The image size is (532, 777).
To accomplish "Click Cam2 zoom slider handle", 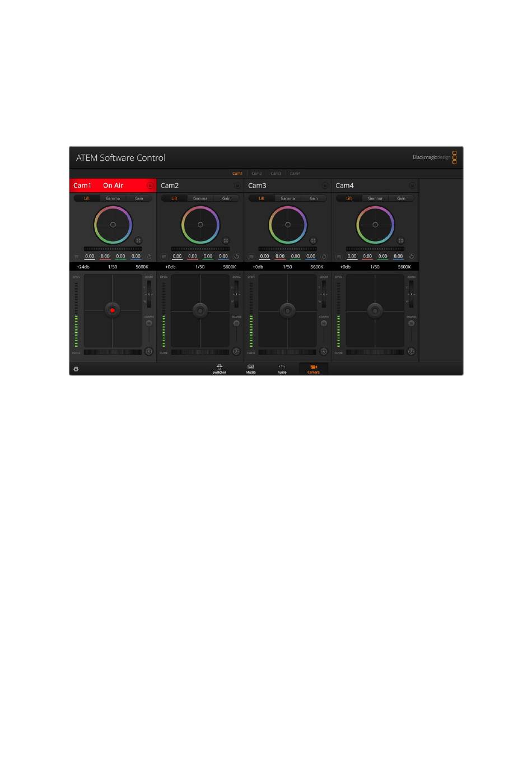I will coord(236,294).
